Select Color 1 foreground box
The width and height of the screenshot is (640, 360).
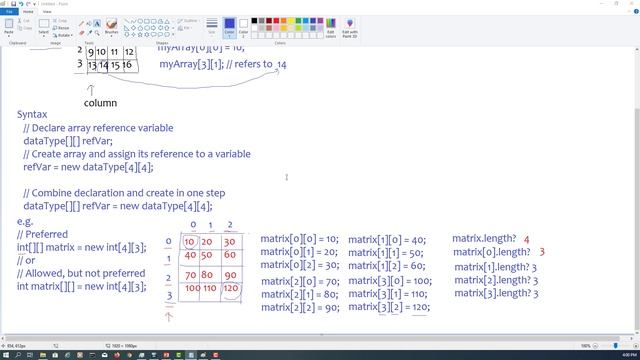(229, 28)
